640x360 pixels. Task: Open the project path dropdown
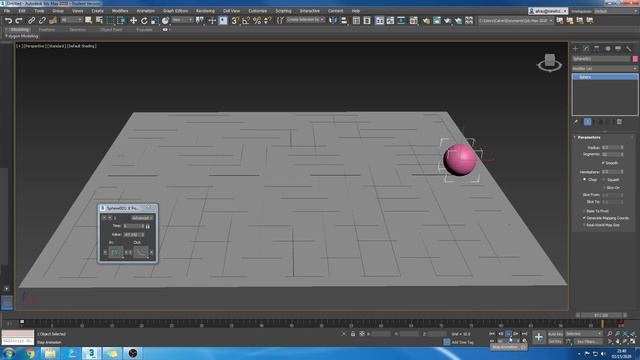pos(516,20)
